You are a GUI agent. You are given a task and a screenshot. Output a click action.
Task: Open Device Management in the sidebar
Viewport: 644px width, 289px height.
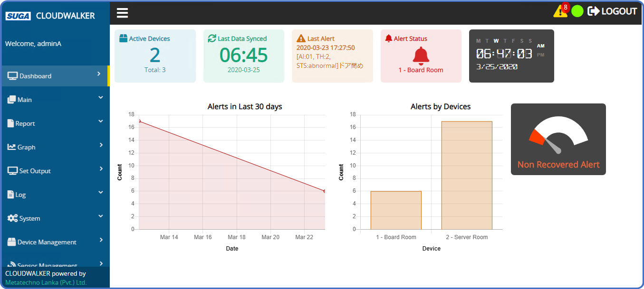(47, 242)
